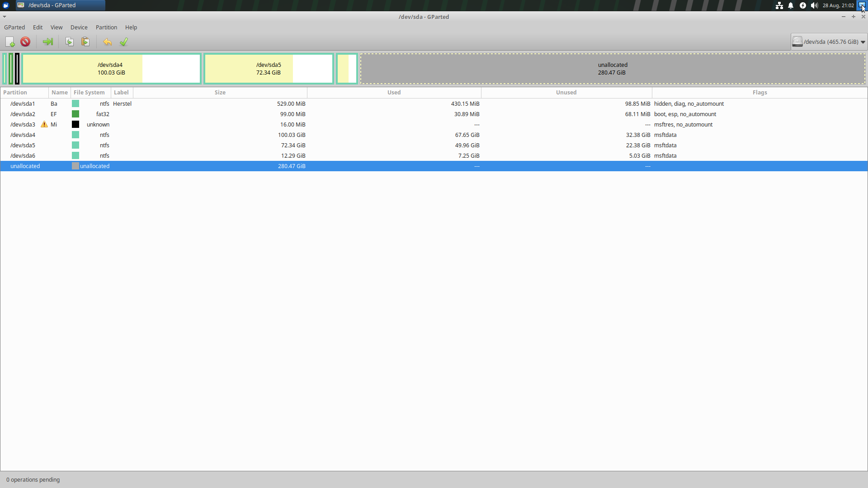Sort by Size column header
868x488 pixels.
pyautogui.click(x=220, y=93)
